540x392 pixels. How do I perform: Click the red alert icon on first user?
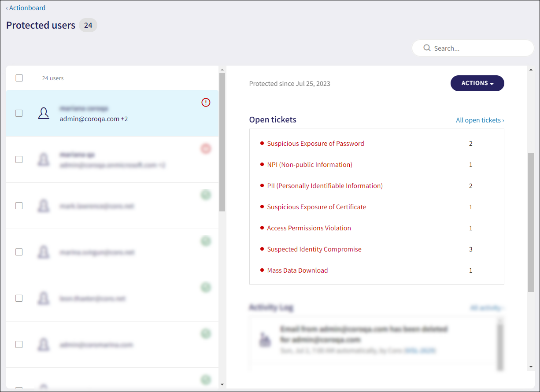206,103
